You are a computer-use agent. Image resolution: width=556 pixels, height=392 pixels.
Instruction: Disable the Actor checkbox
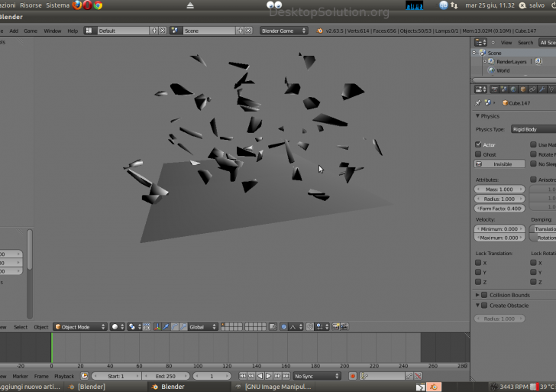479,144
